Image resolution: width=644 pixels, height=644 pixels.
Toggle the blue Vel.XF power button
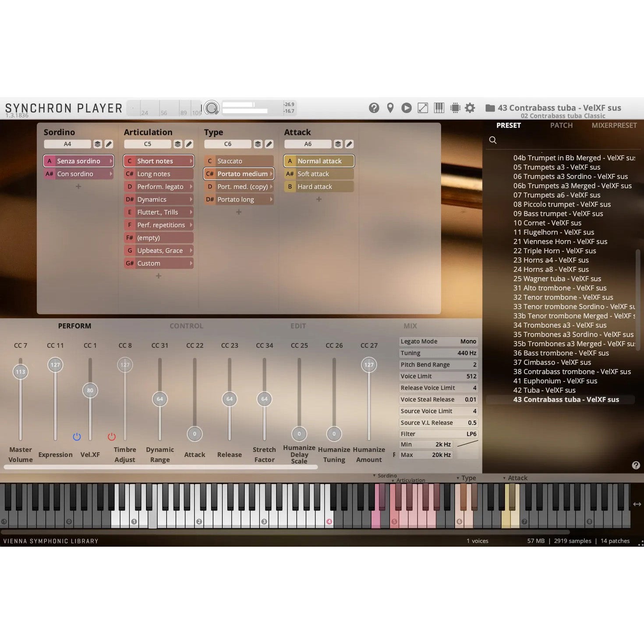coord(77,437)
